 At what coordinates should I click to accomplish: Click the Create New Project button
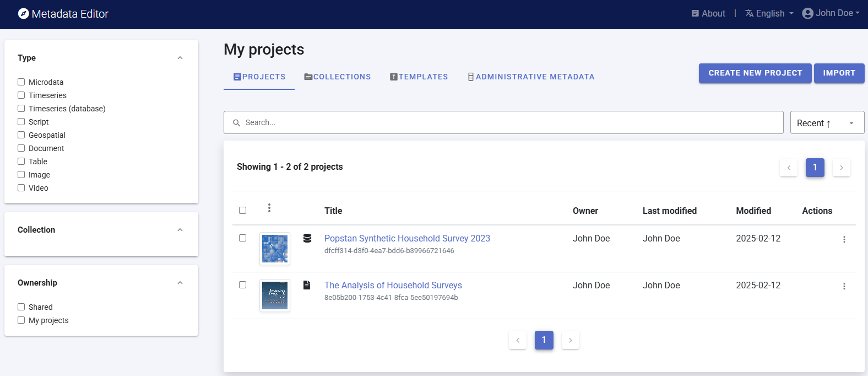coord(755,73)
